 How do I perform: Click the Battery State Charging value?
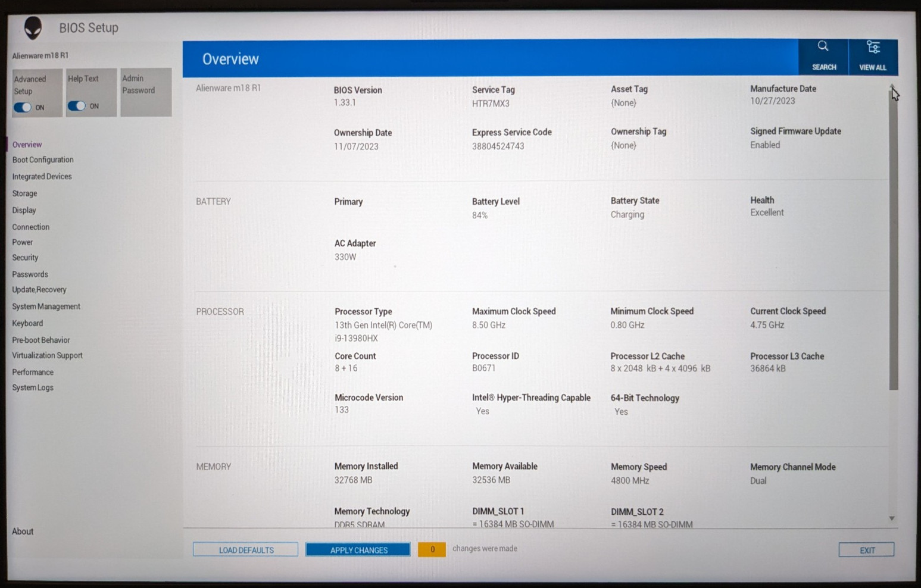tap(627, 214)
